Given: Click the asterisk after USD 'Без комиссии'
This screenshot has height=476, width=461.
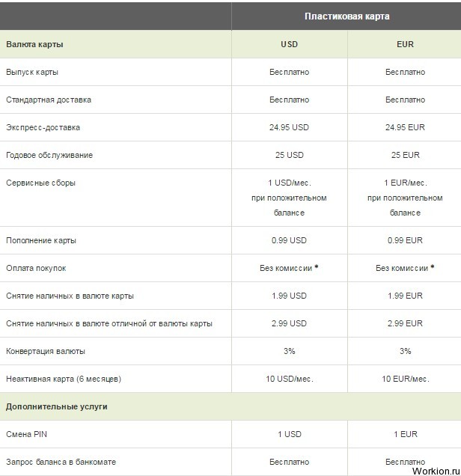Looking at the screenshot, I should [x=317, y=267].
